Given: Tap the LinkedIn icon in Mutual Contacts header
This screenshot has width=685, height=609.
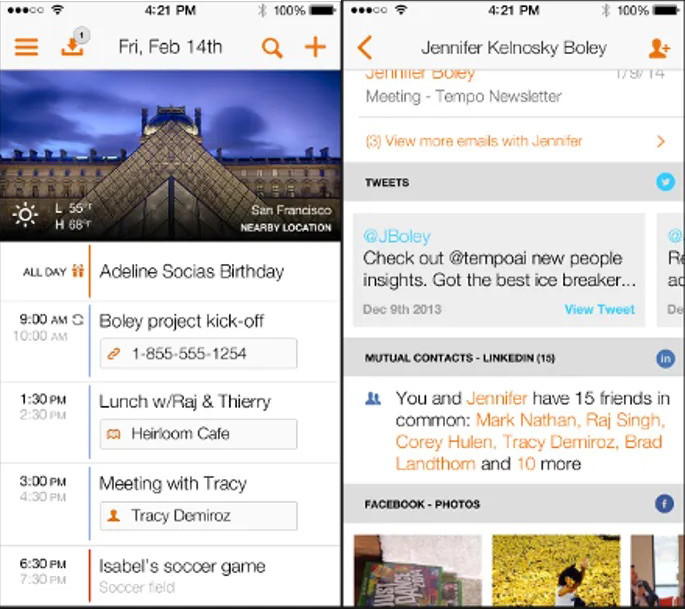Looking at the screenshot, I should coord(665,359).
